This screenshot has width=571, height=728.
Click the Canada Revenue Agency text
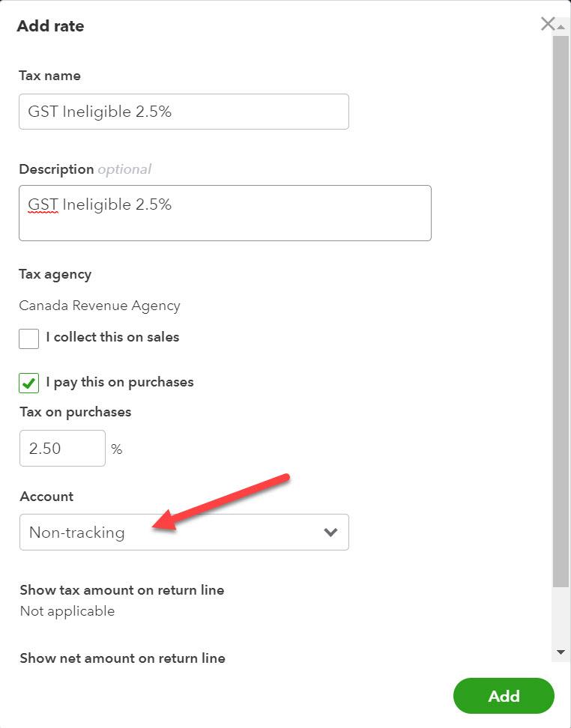click(100, 306)
